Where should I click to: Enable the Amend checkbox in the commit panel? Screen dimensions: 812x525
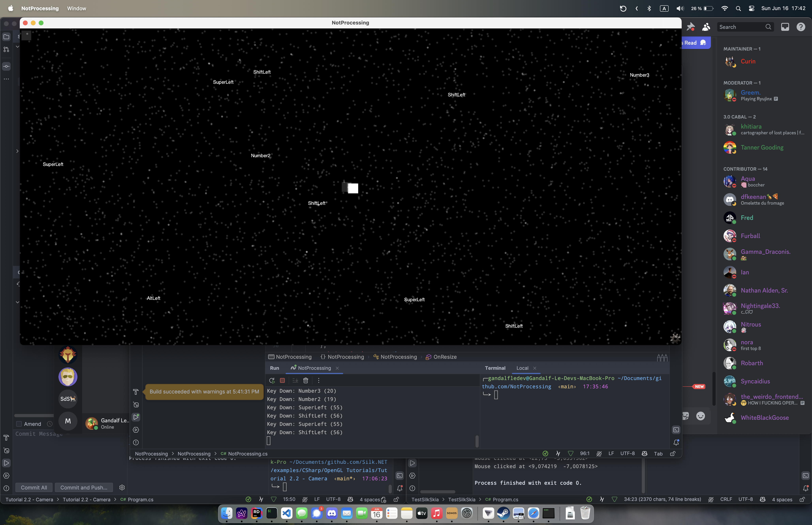point(19,424)
